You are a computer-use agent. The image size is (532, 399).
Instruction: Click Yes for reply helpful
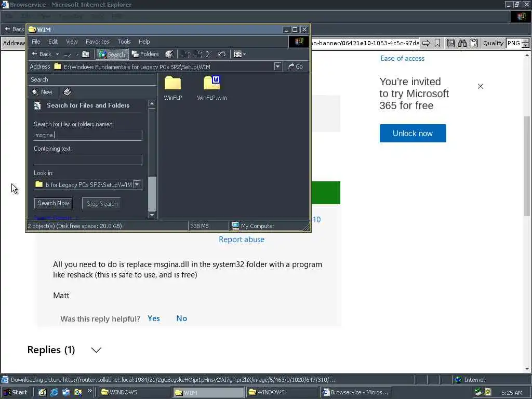pos(154,318)
